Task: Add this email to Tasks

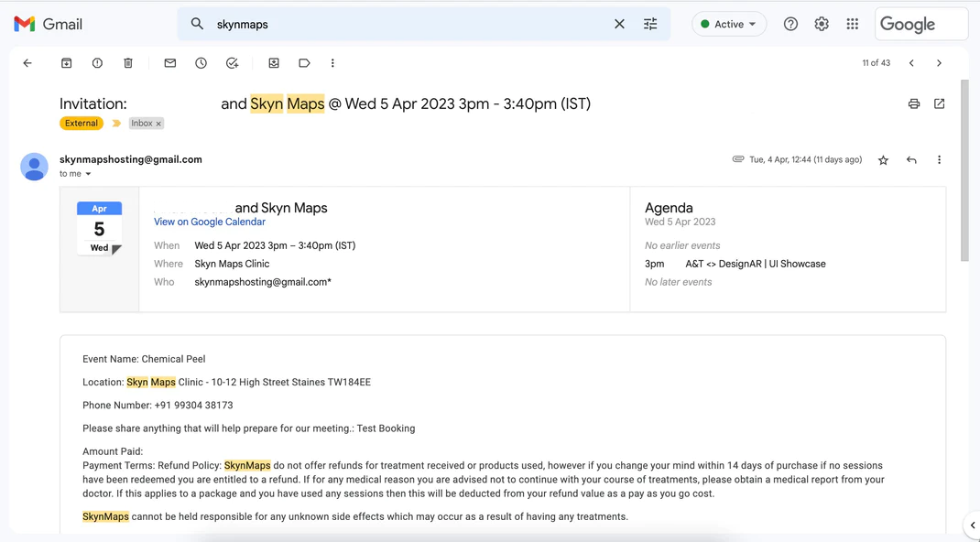Action: (x=232, y=63)
